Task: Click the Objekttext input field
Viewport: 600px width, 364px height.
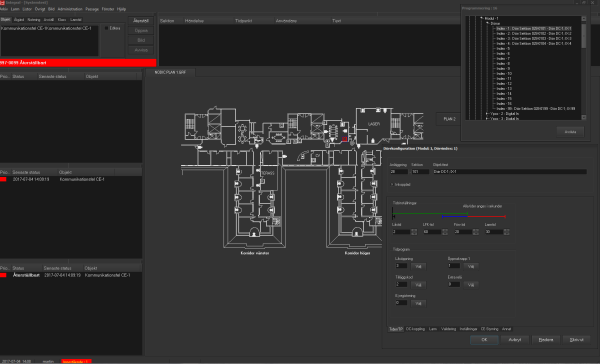Action: (x=510, y=172)
